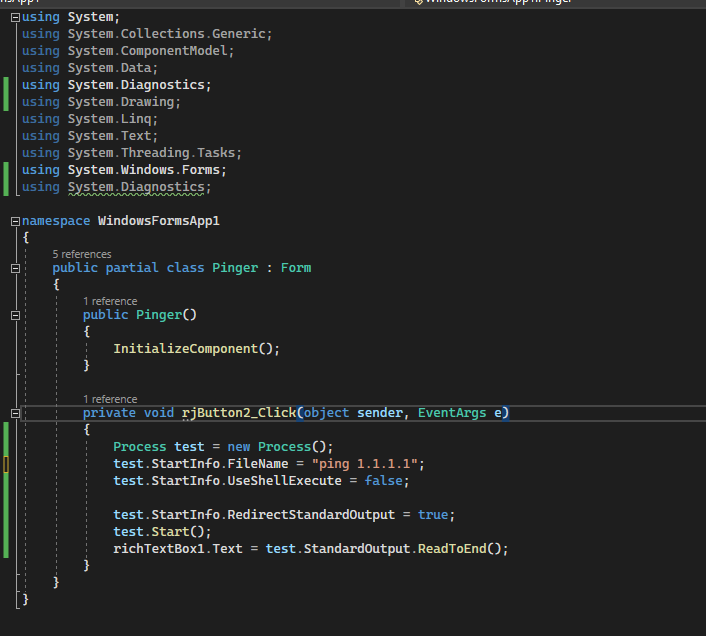Click the 'using System.Windows.Forms;' line
Image resolution: width=706 pixels, height=636 pixels.
(x=124, y=170)
